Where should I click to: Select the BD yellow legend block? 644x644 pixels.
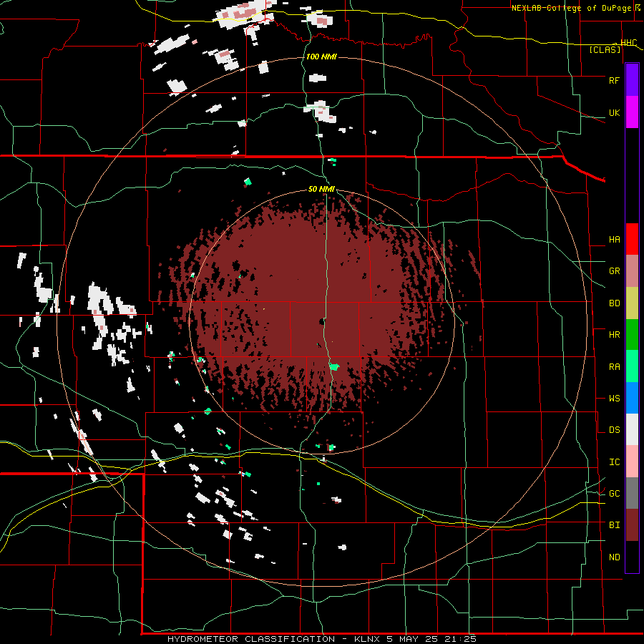[x=632, y=303]
